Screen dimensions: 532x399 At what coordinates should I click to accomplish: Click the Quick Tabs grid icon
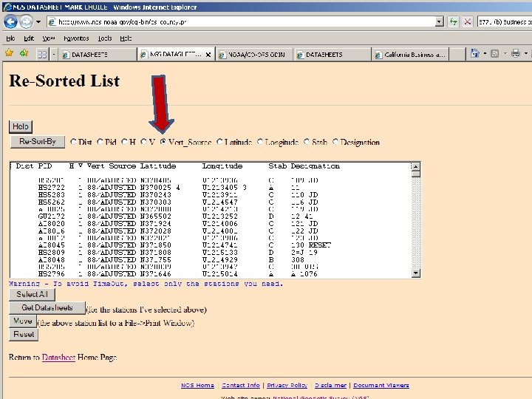point(42,54)
